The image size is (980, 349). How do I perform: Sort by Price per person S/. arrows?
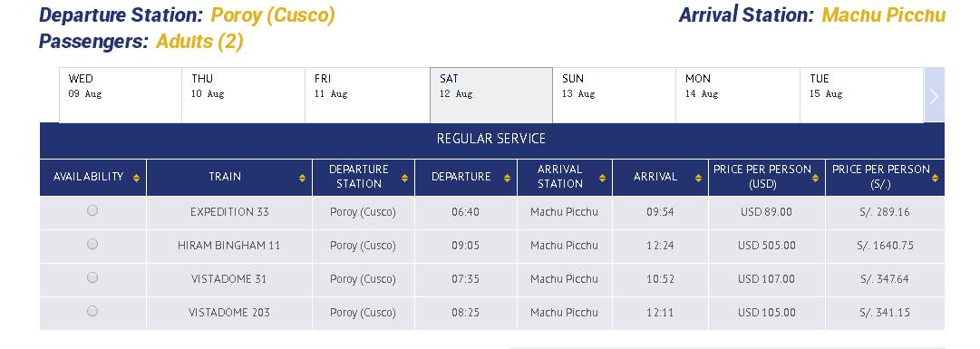pyautogui.click(x=935, y=178)
